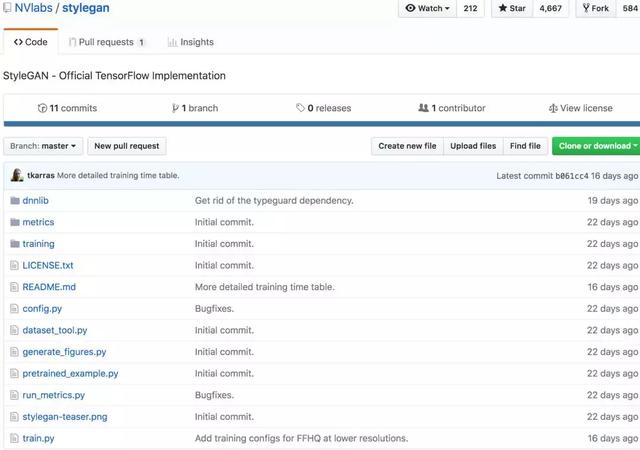
Task: Fork the stylegan repository
Action: click(596, 8)
